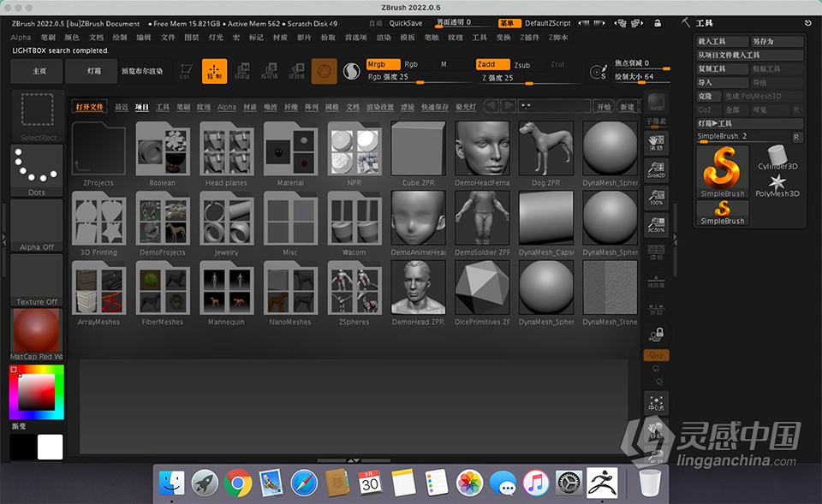The width and height of the screenshot is (822, 504).
Task: Click the Center point icon
Action: pos(656,402)
